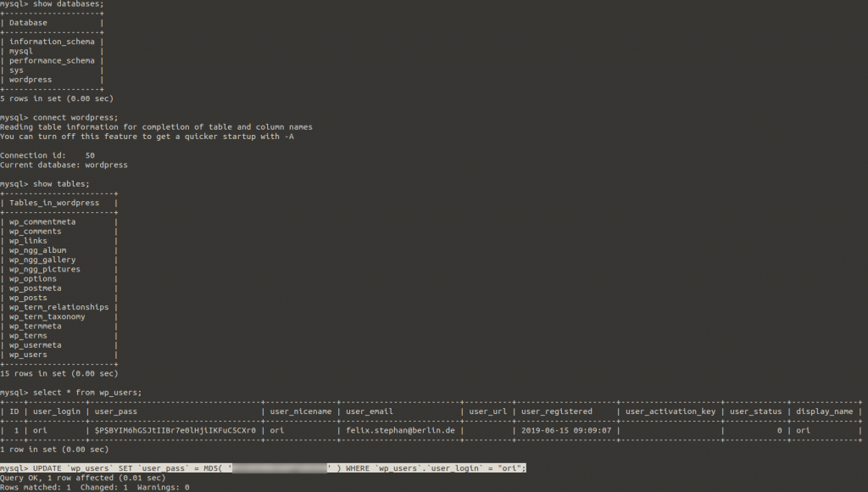Click the user_email column header
This screenshot has width=868, height=492.
click(370, 411)
